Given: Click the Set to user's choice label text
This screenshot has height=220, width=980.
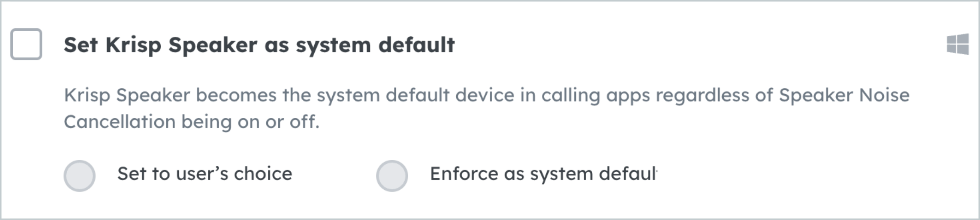Looking at the screenshot, I should 205,174.
